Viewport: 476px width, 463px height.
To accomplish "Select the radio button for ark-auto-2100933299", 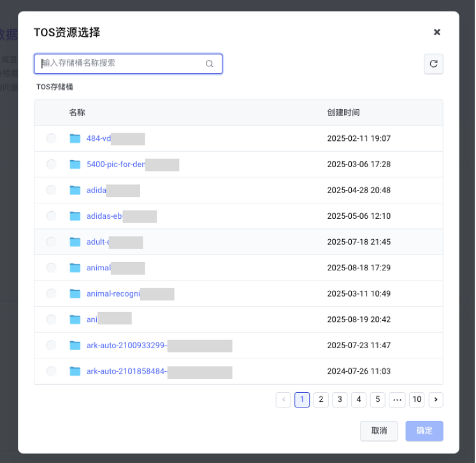I will pos(52,346).
